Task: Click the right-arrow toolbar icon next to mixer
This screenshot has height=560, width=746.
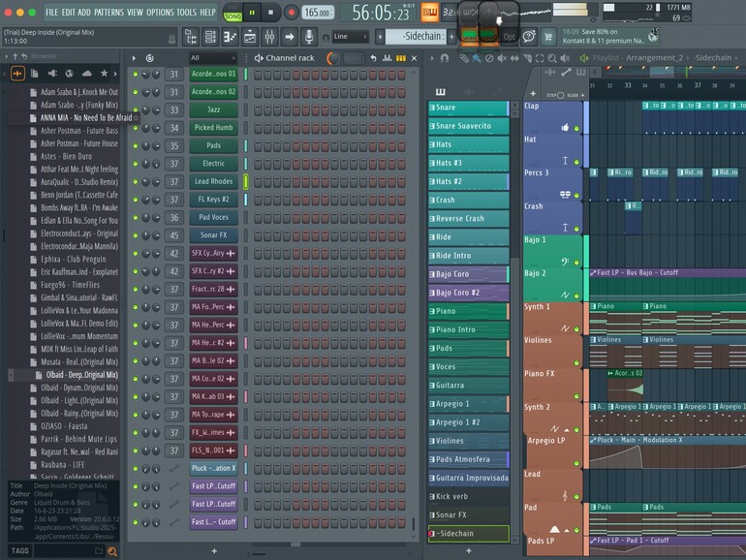Action: coord(289,37)
